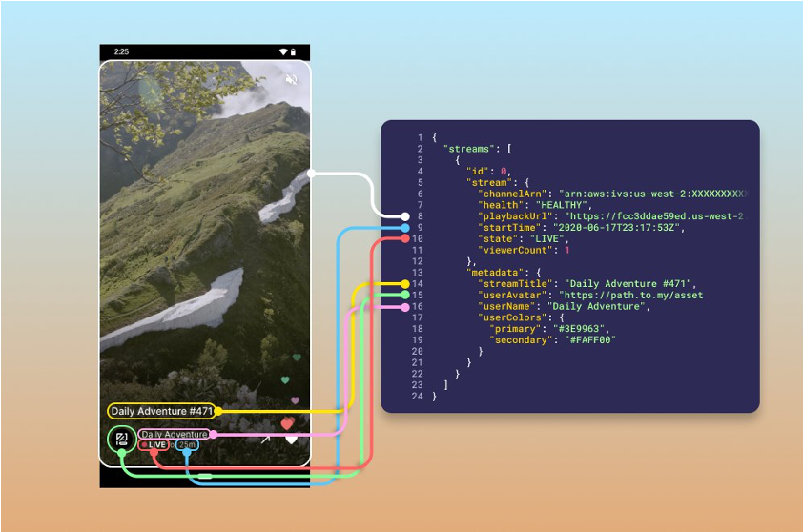Image resolution: width=803 pixels, height=532 pixels.
Task: Open the streamer avatar circle
Action: [x=122, y=439]
